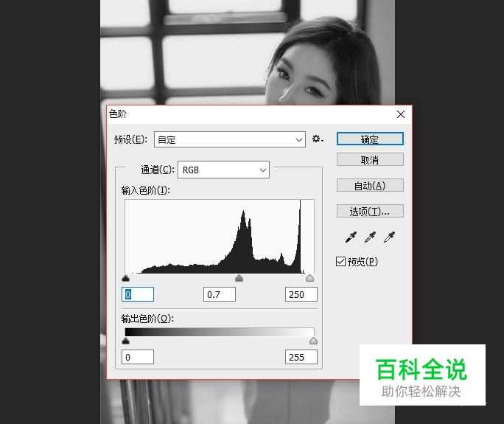Open the preset options gear menu
504x424 pixels.
point(318,139)
